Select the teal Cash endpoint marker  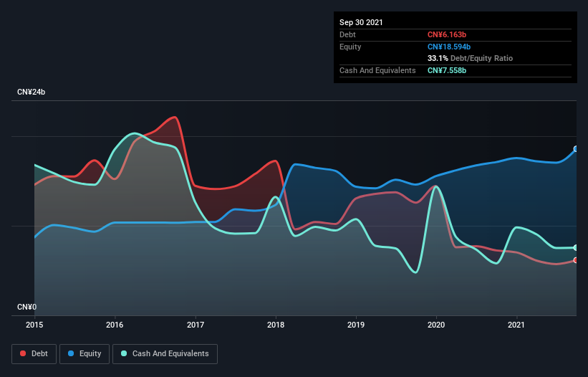click(x=576, y=247)
